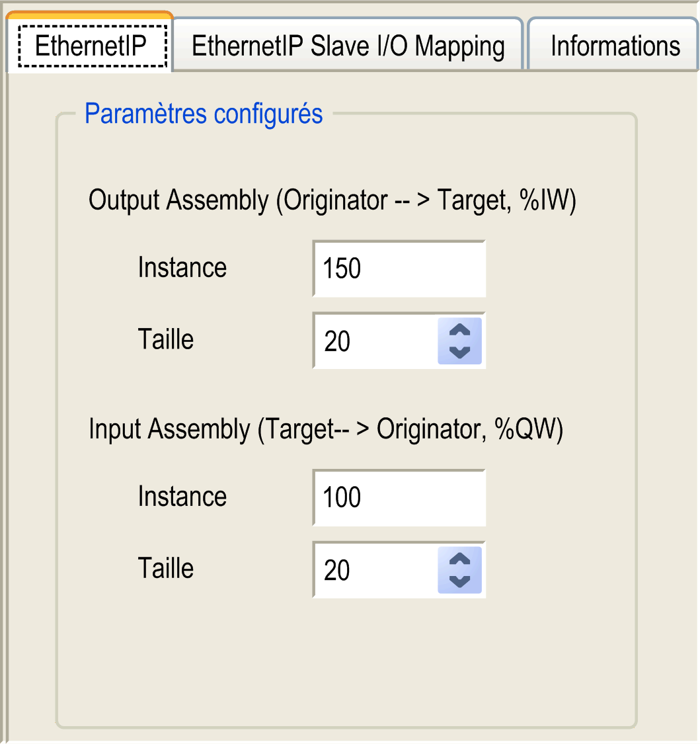
Task: Click the Taille label under Input Assembly
Action: [165, 569]
